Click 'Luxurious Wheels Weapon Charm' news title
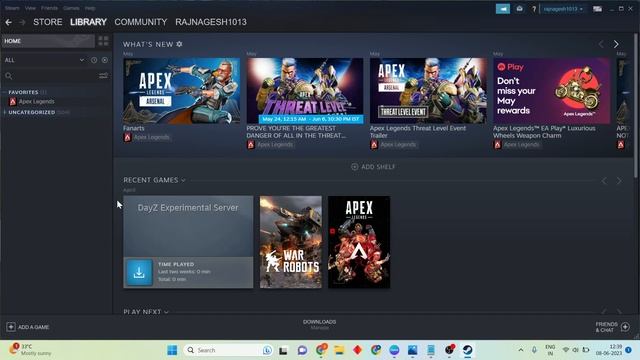The image size is (640, 360). (x=544, y=132)
